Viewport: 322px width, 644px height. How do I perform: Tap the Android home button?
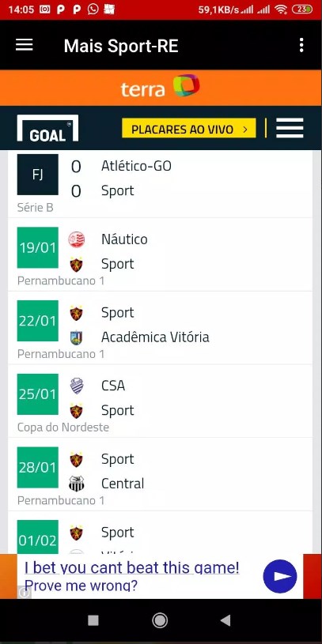pos(160,620)
